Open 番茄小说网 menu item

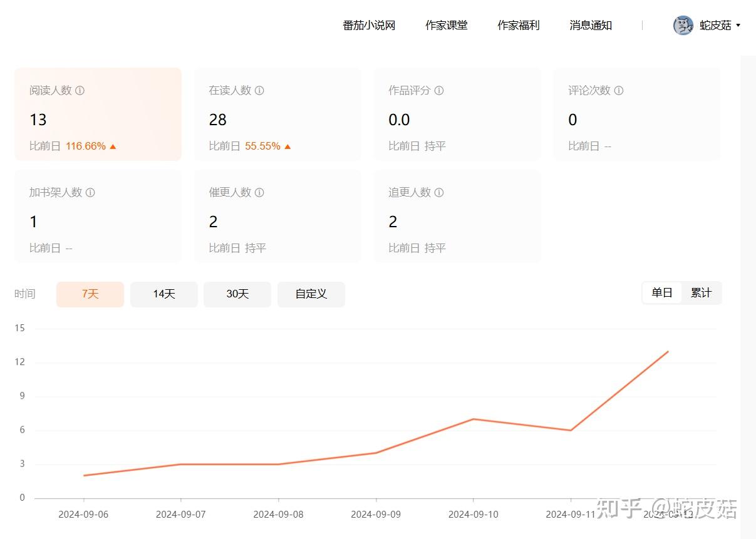click(x=369, y=26)
